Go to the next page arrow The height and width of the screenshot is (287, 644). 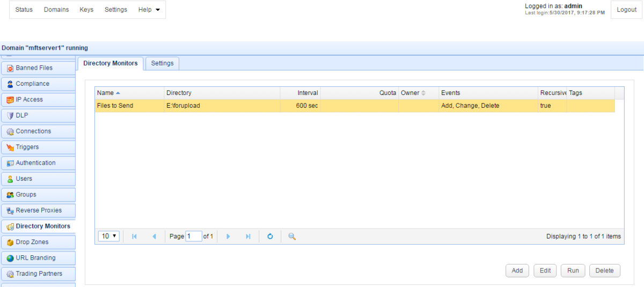(x=228, y=237)
